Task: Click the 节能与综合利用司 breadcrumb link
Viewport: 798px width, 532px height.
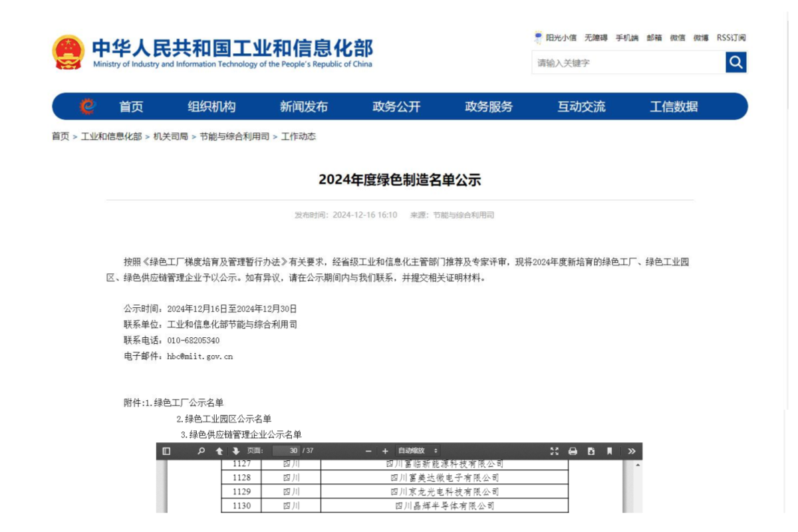Action: (x=234, y=136)
